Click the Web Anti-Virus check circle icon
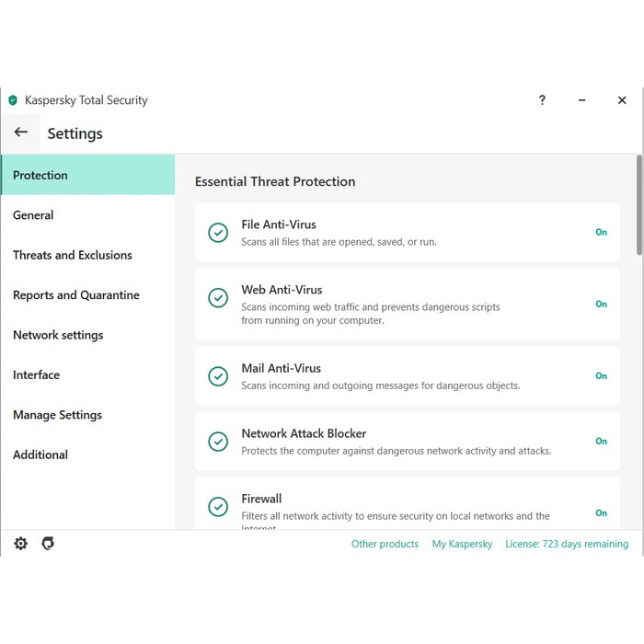The width and height of the screenshot is (644, 644). pyautogui.click(x=218, y=298)
